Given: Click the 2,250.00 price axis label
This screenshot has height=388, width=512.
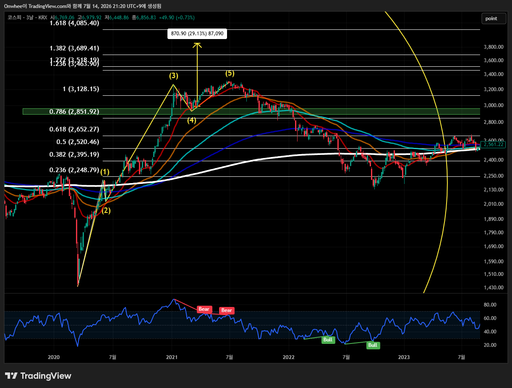Looking at the screenshot, I should (494, 176).
